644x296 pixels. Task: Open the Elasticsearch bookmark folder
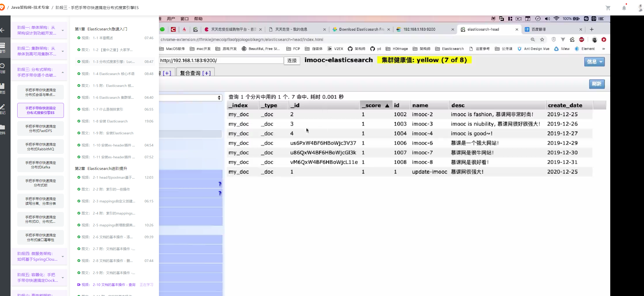[x=450, y=49]
